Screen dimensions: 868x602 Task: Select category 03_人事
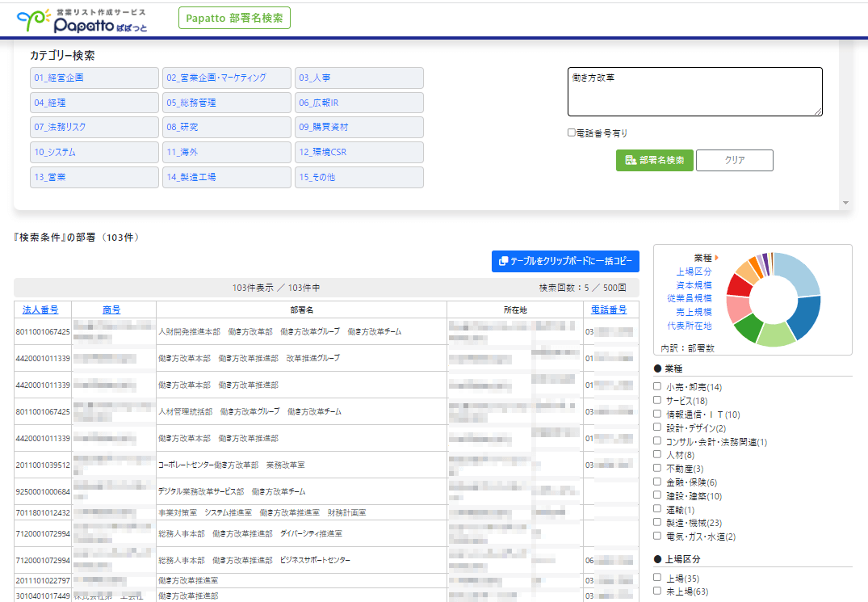click(359, 78)
